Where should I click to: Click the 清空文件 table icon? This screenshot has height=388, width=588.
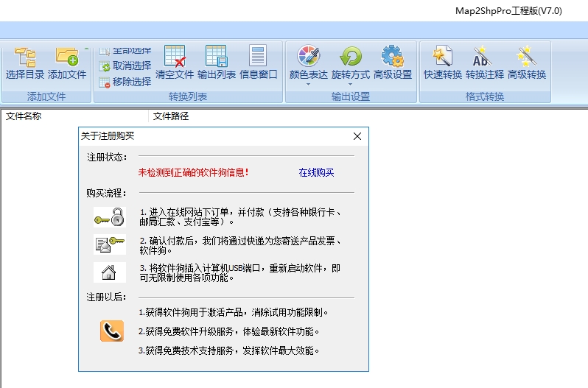pos(175,57)
